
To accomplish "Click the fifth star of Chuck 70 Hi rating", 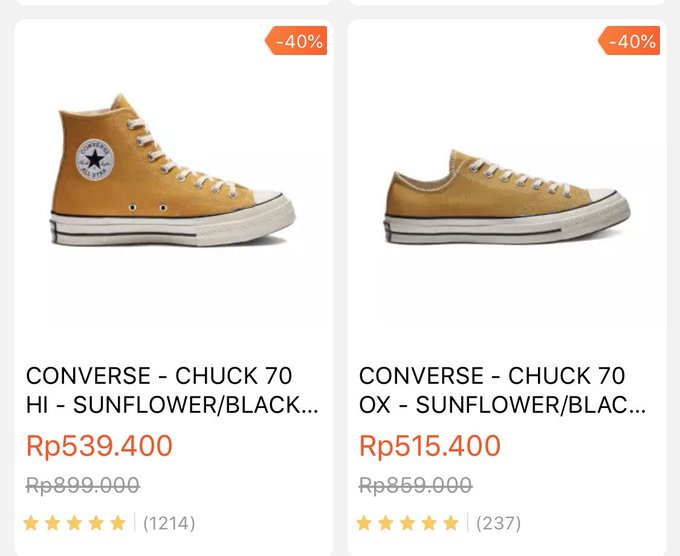I will [x=118, y=523].
